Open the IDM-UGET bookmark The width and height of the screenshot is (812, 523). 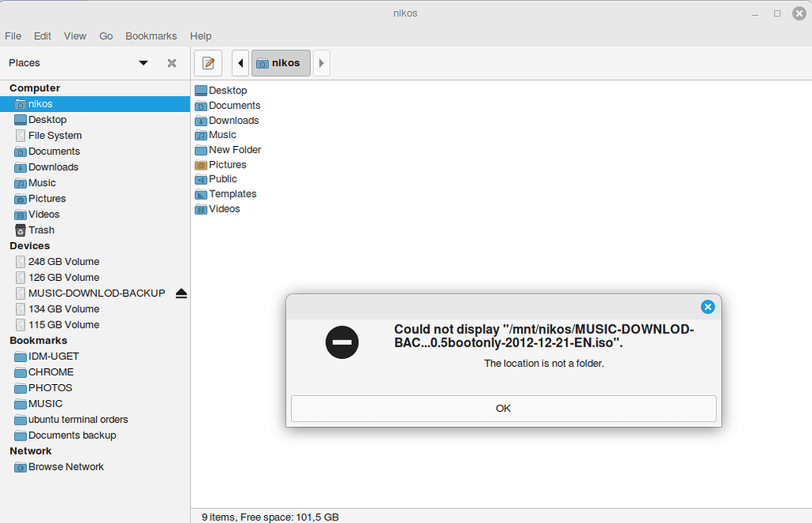click(x=95, y=356)
